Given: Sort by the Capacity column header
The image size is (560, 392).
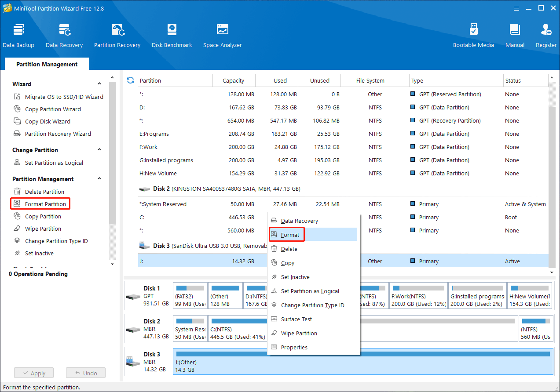Looking at the screenshot, I should (234, 80).
